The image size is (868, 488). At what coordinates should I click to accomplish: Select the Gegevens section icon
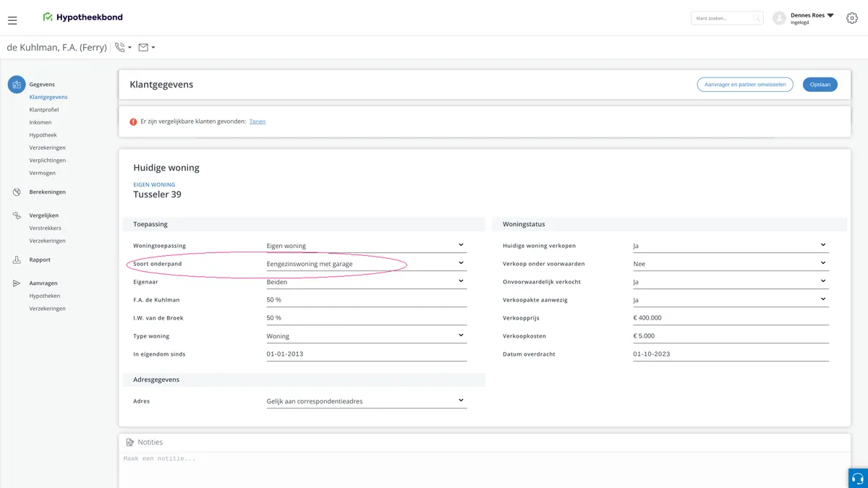(x=17, y=85)
